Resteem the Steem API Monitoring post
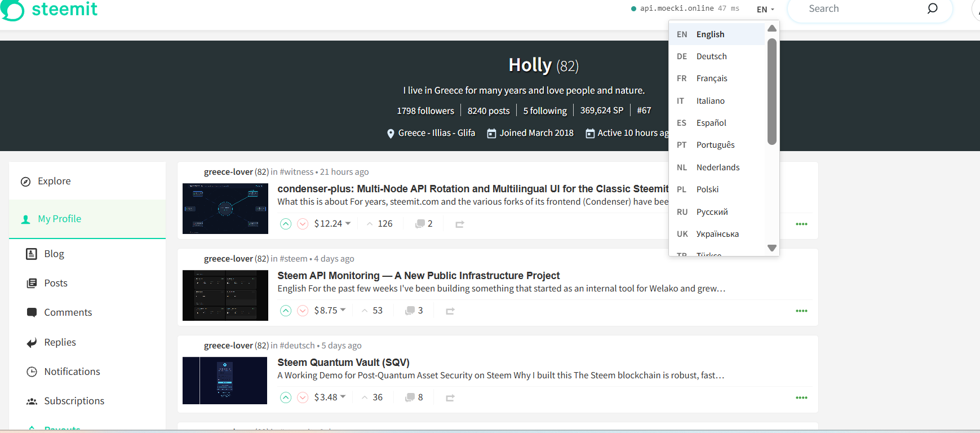Image resolution: width=980 pixels, height=433 pixels. click(450, 311)
